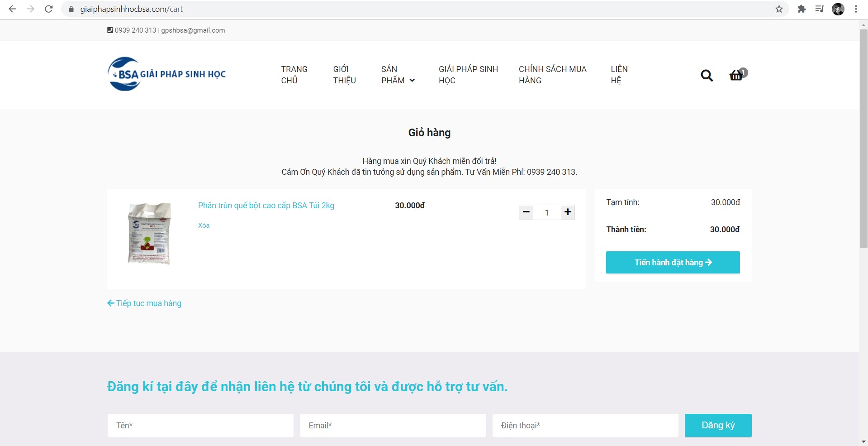The image size is (868, 446).
Task: Open the browser extensions puzzle icon
Action: (x=802, y=9)
